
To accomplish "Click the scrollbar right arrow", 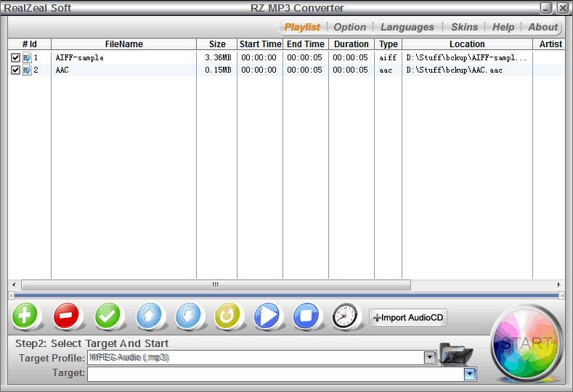I will pos(558,285).
